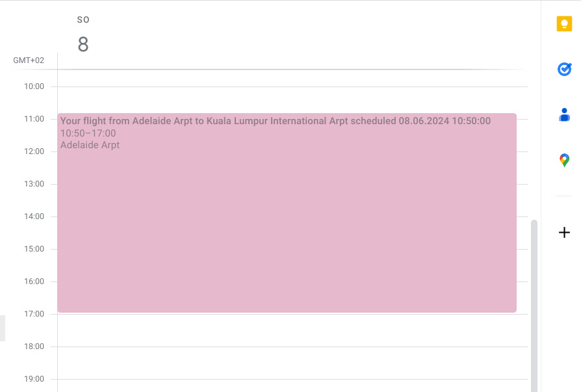
Task: Click the 14:00 time label
Action: click(34, 216)
